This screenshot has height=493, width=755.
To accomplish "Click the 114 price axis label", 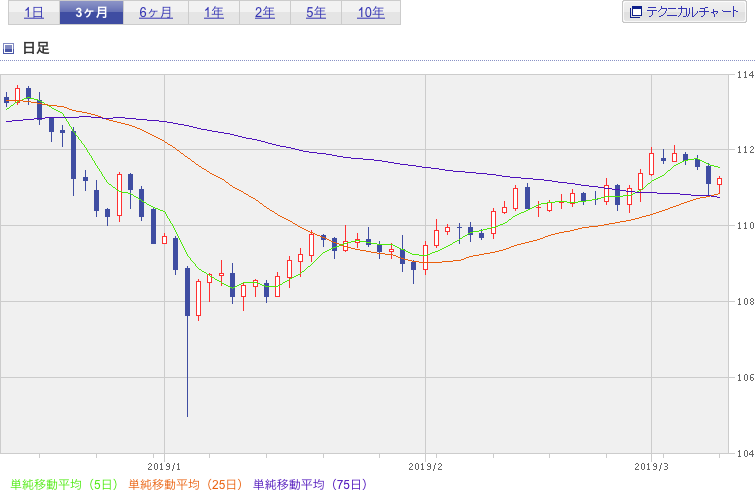I will tap(745, 75).
